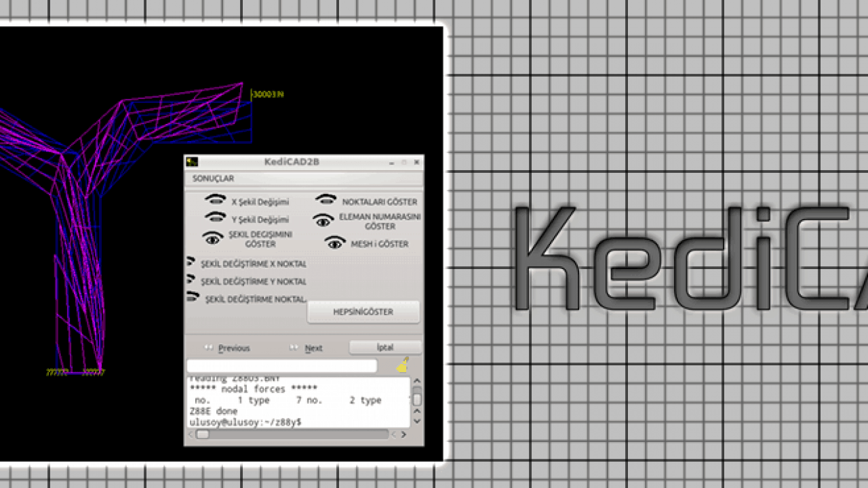Toggle the X Şekil Değişimi eye
This screenshot has width=868, height=488.
[216, 200]
